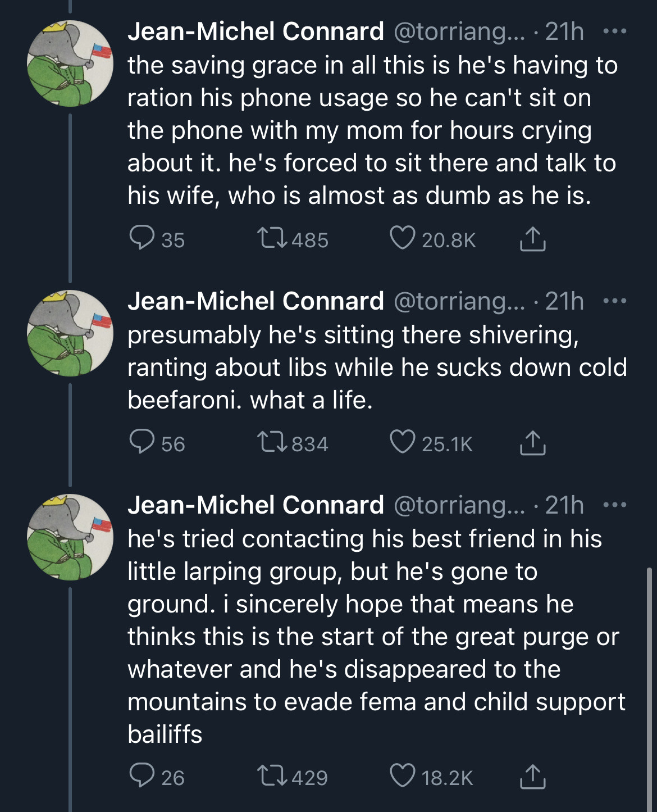
Task: Retweet the tweet with 834 retweets
Action: point(272,442)
